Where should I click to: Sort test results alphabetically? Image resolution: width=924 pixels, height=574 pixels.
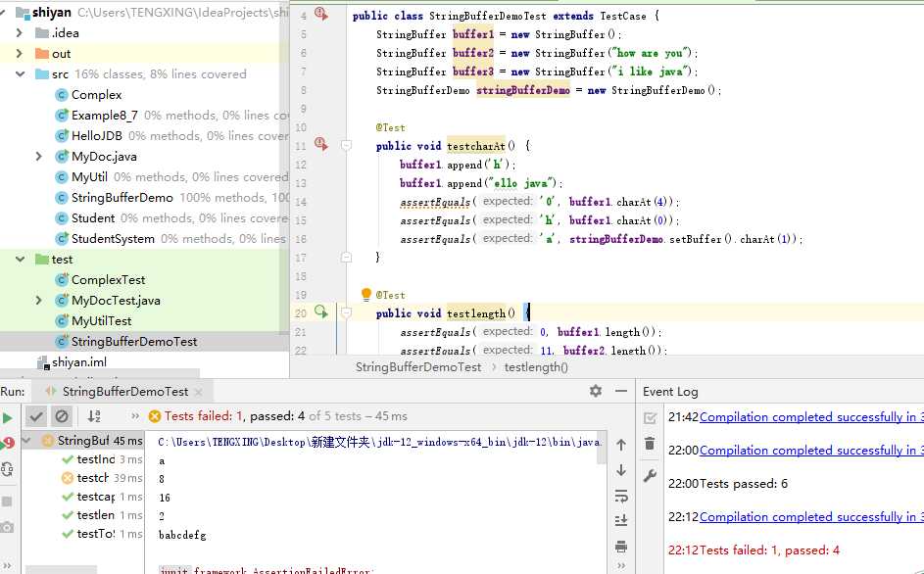(x=94, y=416)
